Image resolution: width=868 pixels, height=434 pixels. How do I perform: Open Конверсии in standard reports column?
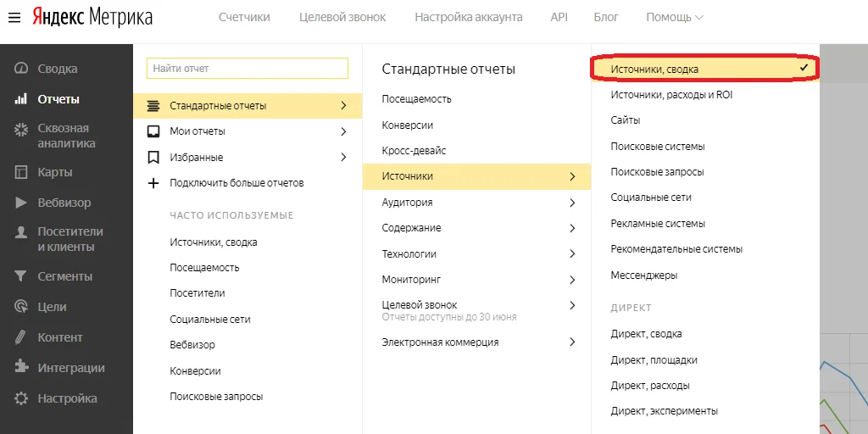(x=408, y=125)
